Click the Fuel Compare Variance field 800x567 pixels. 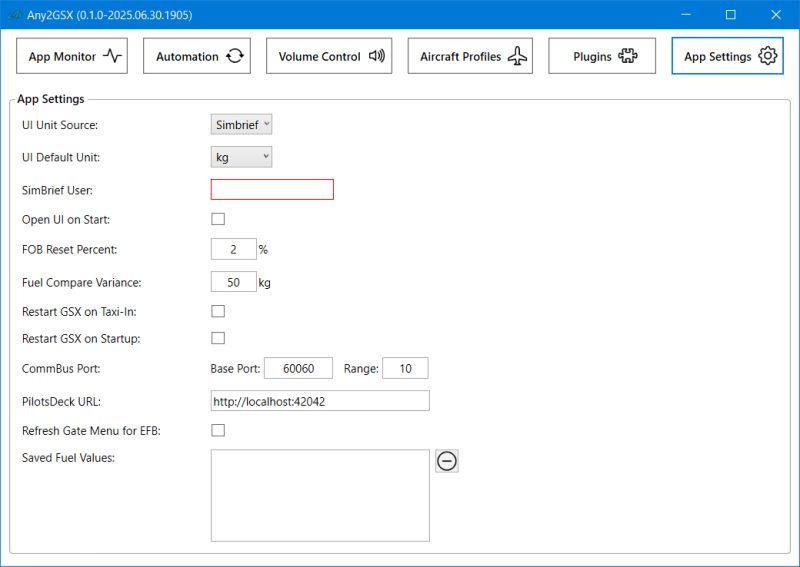click(x=234, y=282)
